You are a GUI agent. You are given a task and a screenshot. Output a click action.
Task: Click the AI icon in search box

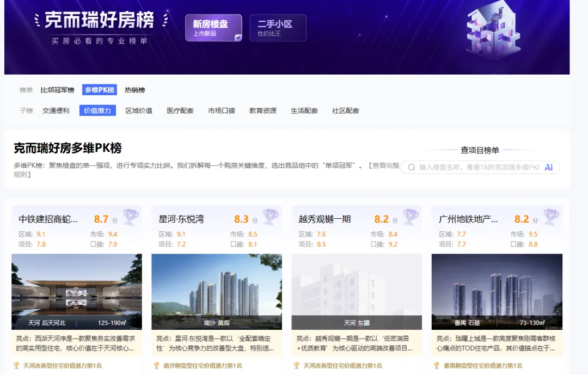[549, 167]
